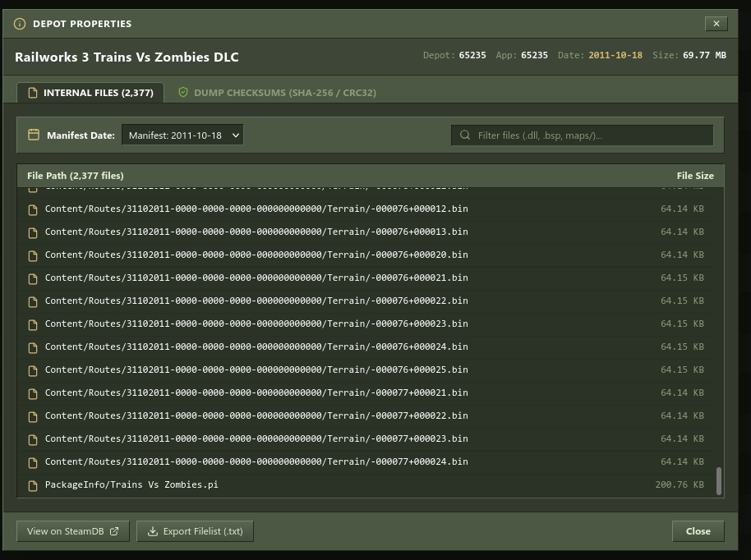
Task: Open Dump Checksums (SHA-256 / CRC32) tab
Action: click(x=278, y=93)
